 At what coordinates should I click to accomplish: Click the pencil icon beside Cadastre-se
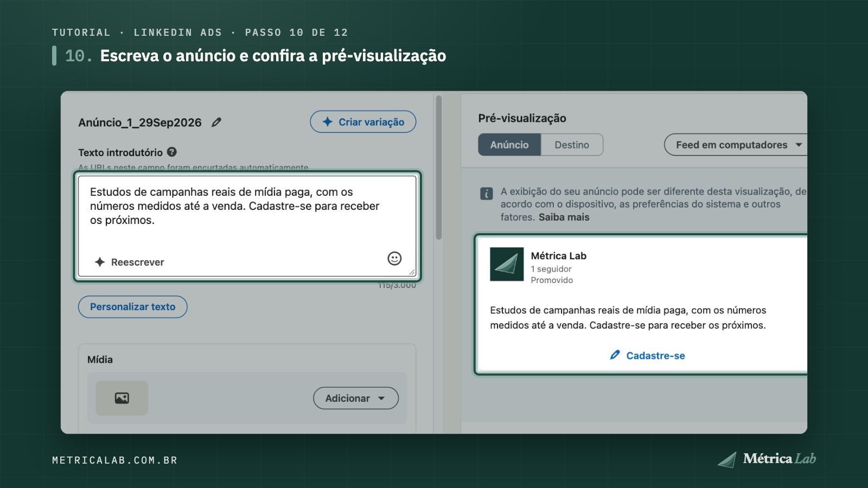click(615, 355)
